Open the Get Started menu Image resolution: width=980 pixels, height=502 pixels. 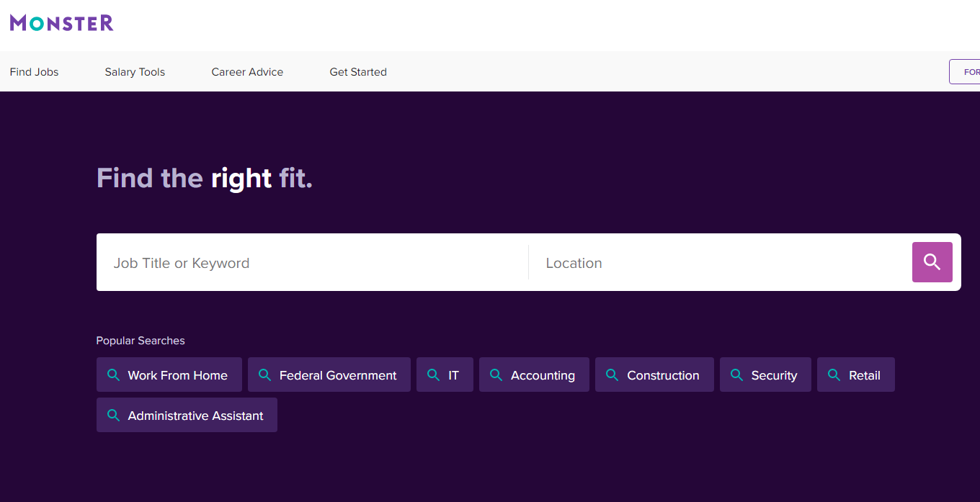(x=358, y=72)
